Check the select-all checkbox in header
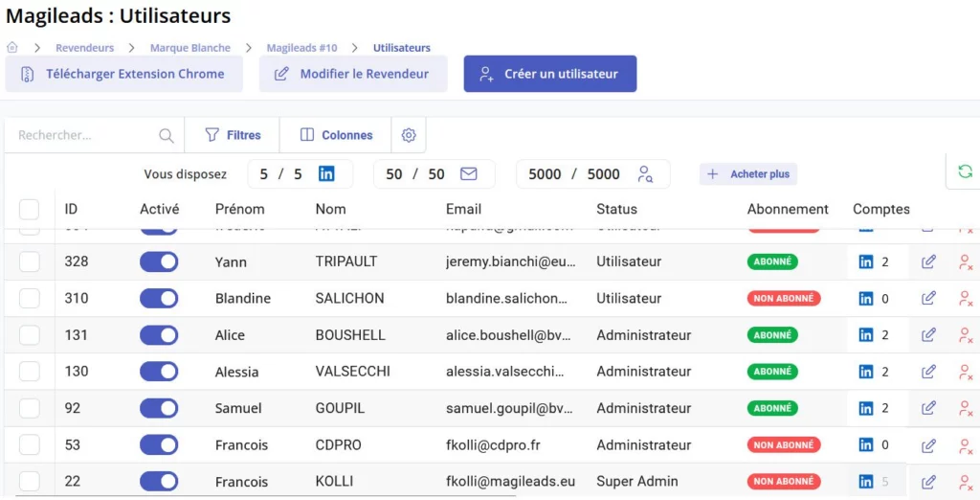This screenshot has height=500, width=980. tap(30, 209)
